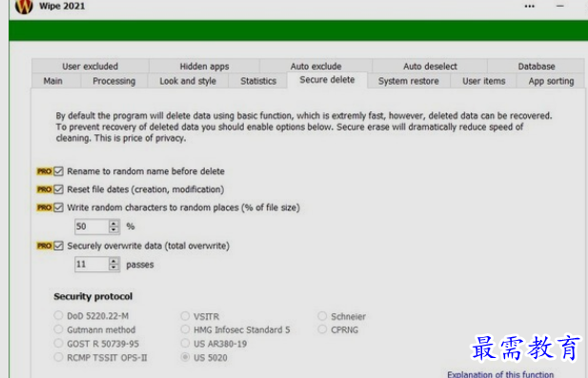Open the Auto deselect tab
588x378 pixels.
click(x=430, y=67)
